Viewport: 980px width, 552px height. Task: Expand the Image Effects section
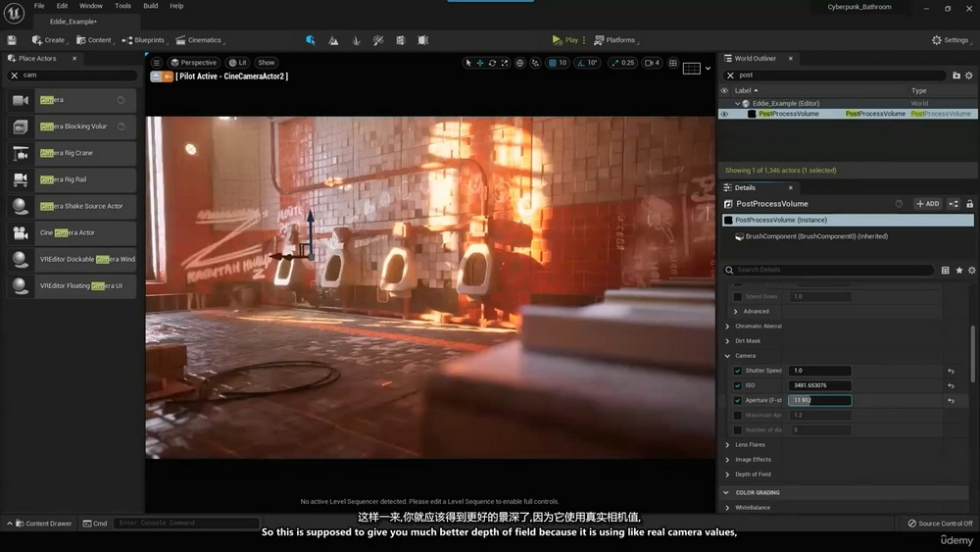[727, 460]
